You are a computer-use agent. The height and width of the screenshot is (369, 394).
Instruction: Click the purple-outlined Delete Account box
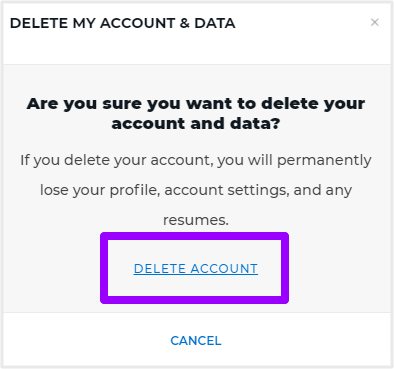pyautogui.click(x=194, y=268)
